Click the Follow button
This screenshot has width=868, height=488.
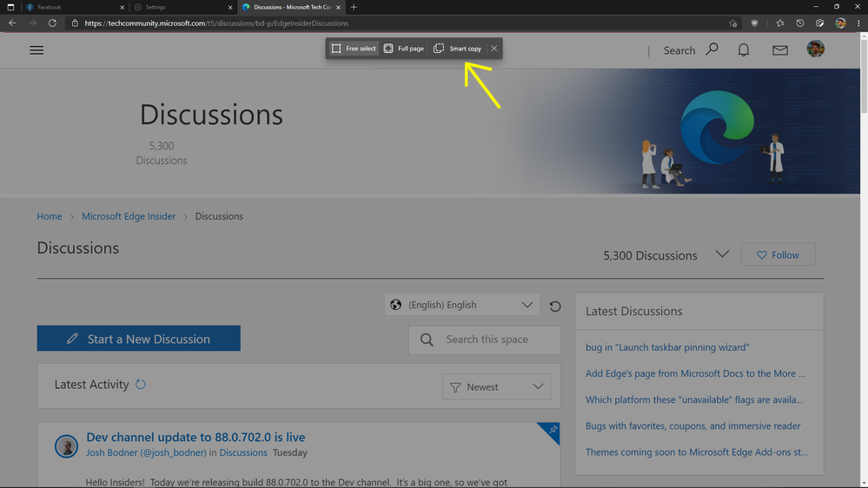pyautogui.click(x=778, y=254)
